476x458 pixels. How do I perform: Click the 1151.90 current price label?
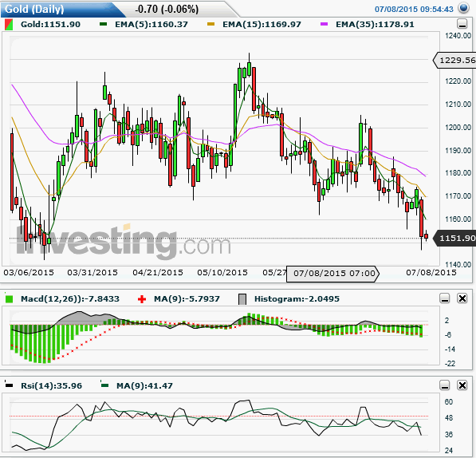(x=454, y=238)
